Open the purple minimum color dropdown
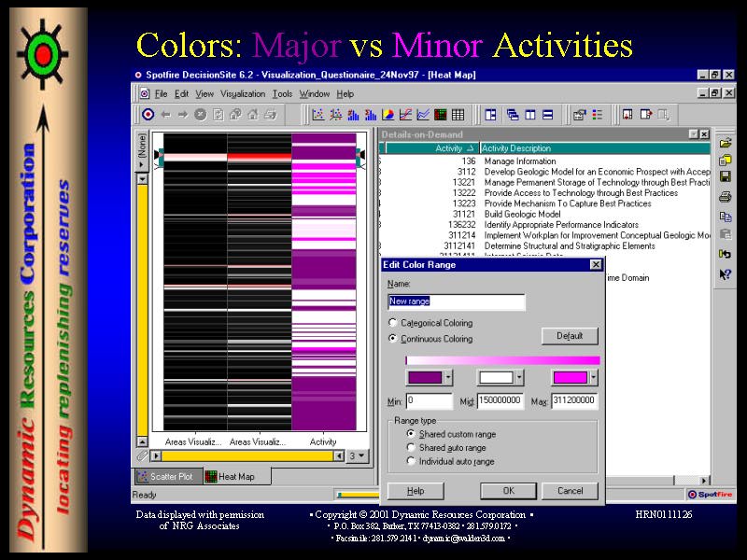This screenshot has width=747, height=560. 448,378
